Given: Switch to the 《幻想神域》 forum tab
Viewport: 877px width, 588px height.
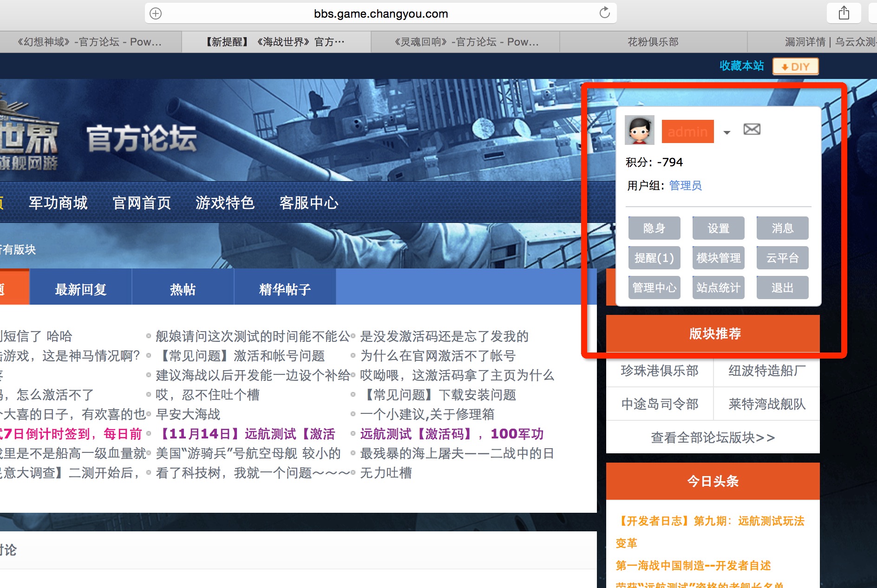Looking at the screenshot, I should 90,42.
